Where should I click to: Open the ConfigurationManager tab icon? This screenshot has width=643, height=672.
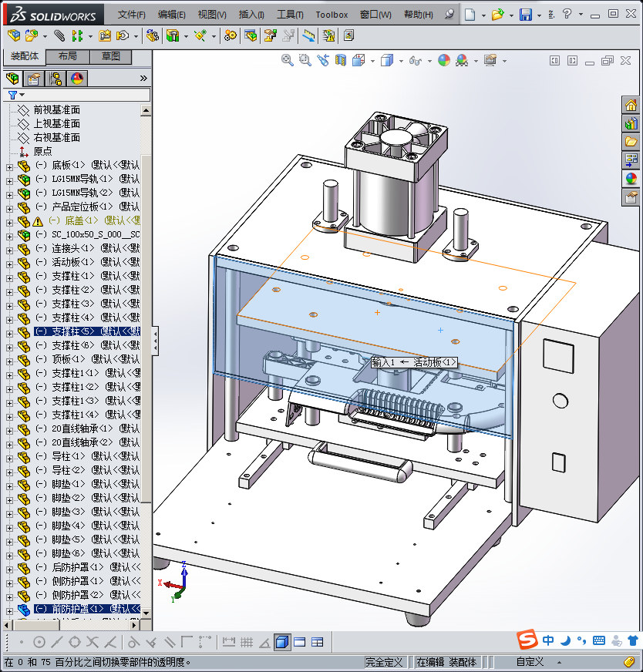[56, 78]
